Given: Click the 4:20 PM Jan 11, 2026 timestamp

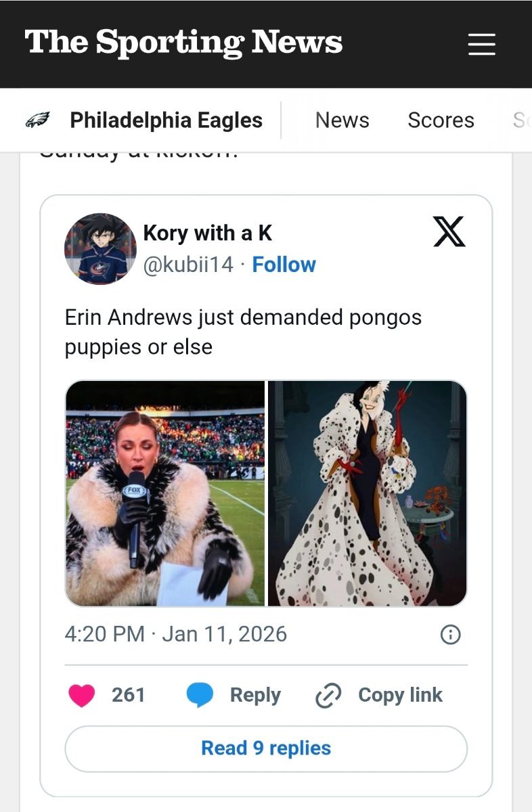Looking at the screenshot, I should (176, 634).
